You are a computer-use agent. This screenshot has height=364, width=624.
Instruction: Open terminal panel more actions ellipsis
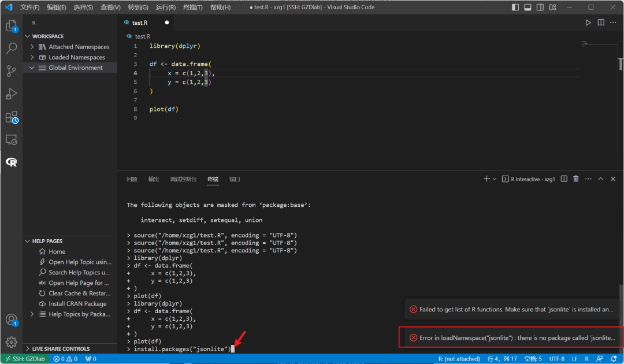coord(588,179)
